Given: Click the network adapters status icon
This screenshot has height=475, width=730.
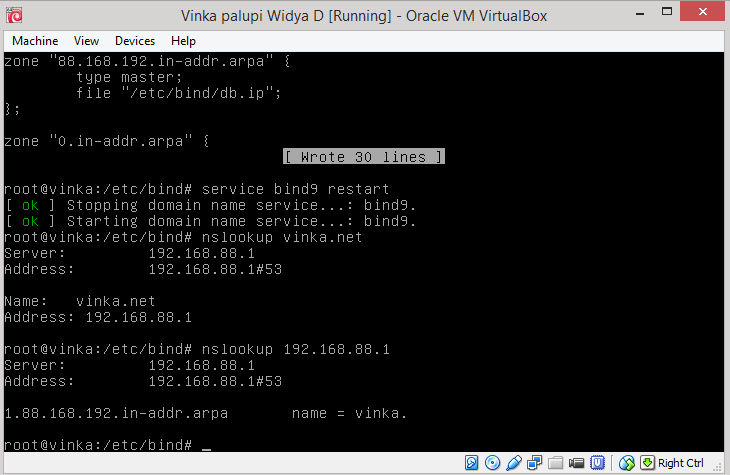Looking at the screenshot, I should [534, 463].
